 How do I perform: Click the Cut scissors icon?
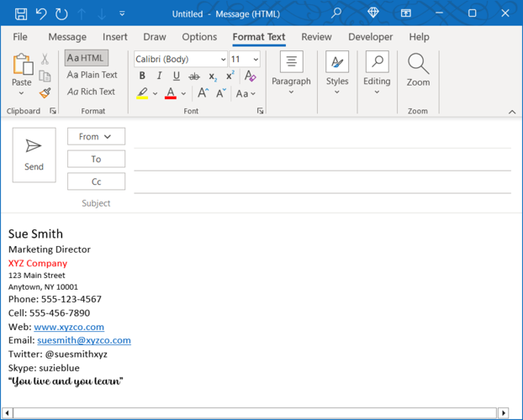click(45, 60)
